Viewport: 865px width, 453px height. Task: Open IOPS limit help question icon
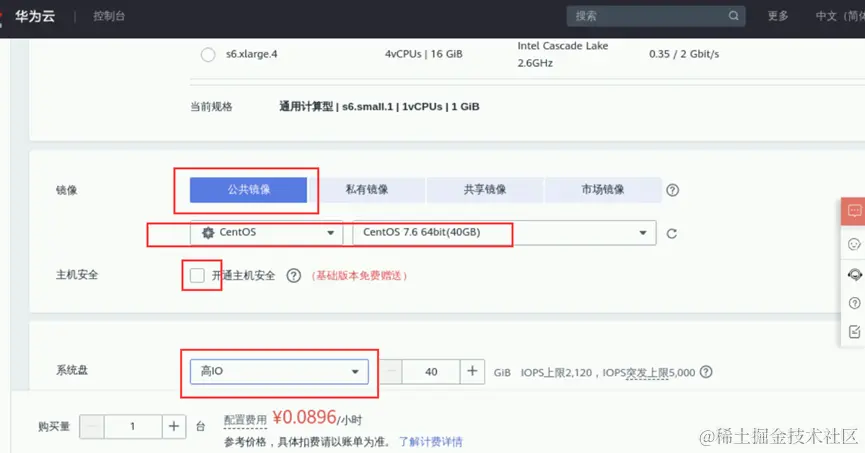point(706,372)
